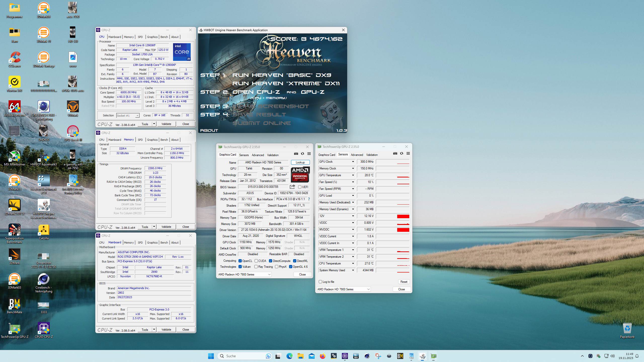Open the Tools dropdown arrow in top CPU-Z window
The height and width of the screenshot is (362, 644).
154,124
